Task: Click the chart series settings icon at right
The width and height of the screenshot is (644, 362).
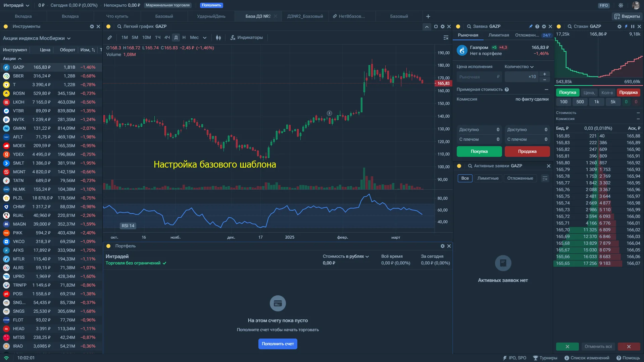Action: [446, 38]
